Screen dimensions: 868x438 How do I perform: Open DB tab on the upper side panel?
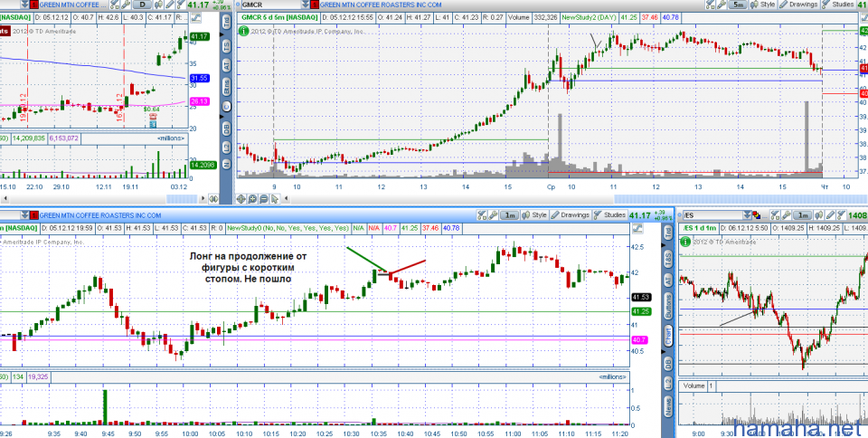click(x=227, y=129)
